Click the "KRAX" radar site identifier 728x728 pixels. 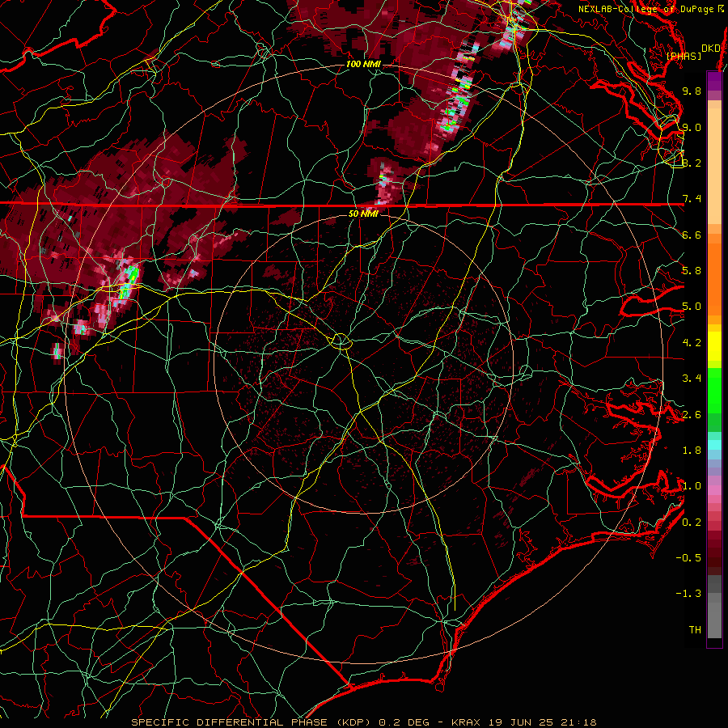point(468,722)
